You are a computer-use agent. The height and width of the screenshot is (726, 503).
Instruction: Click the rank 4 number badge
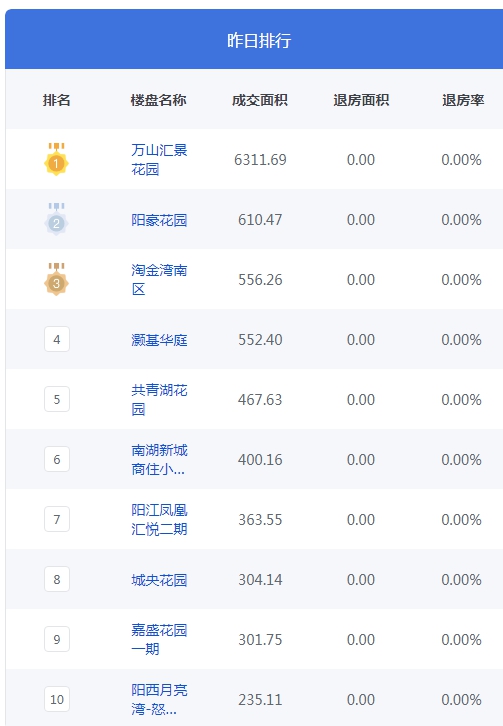click(x=57, y=339)
